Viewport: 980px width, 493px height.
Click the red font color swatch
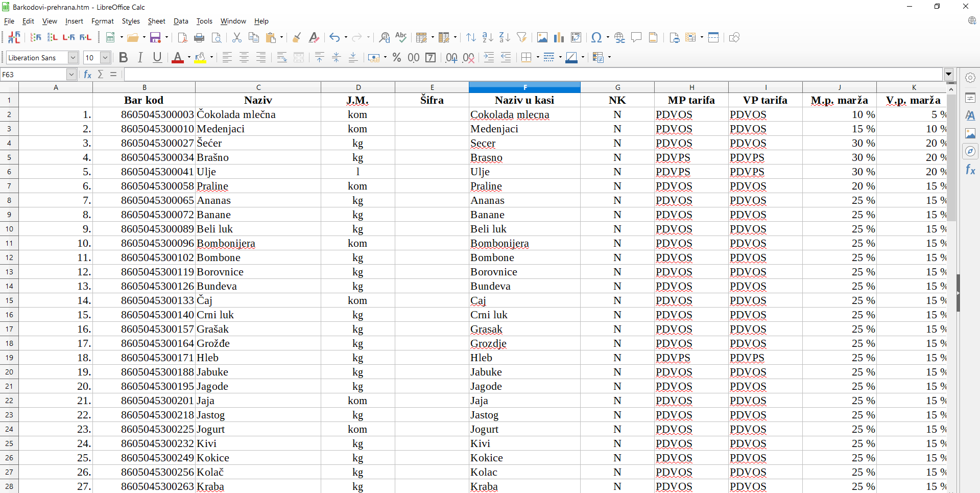177,58
